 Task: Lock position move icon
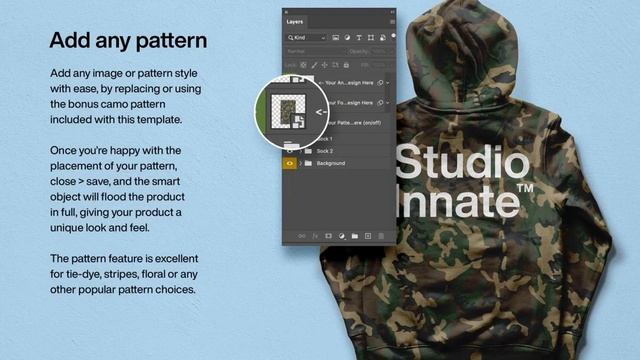(324, 65)
